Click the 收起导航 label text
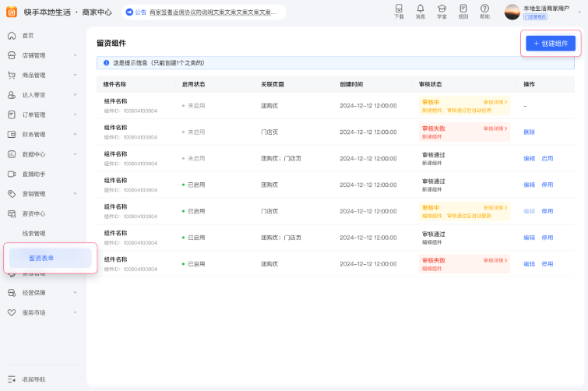The height and width of the screenshot is (391, 588). pos(33,379)
